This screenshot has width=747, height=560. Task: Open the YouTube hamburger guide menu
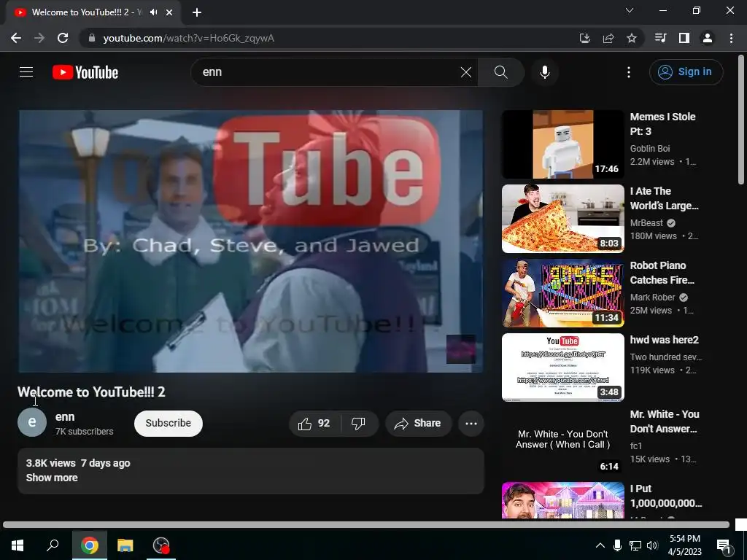(x=26, y=72)
